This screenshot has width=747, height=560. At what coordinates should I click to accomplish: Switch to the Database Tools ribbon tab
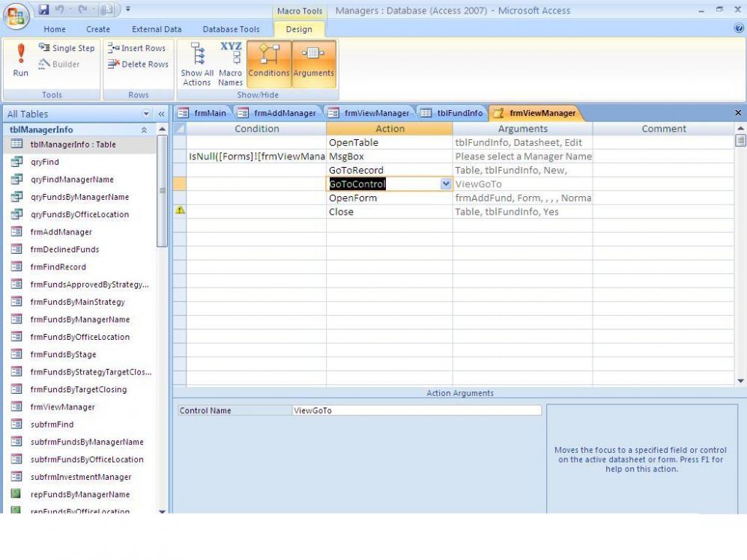pos(231,29)
